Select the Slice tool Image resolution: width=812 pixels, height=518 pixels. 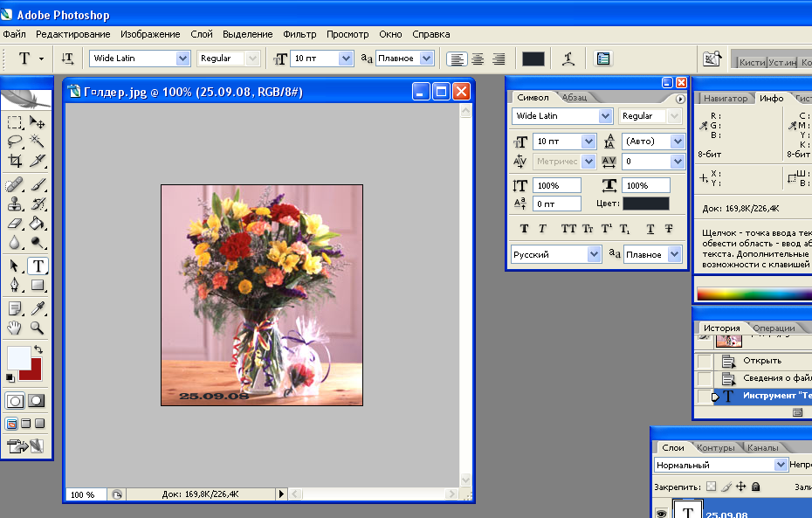coord(37,161)
